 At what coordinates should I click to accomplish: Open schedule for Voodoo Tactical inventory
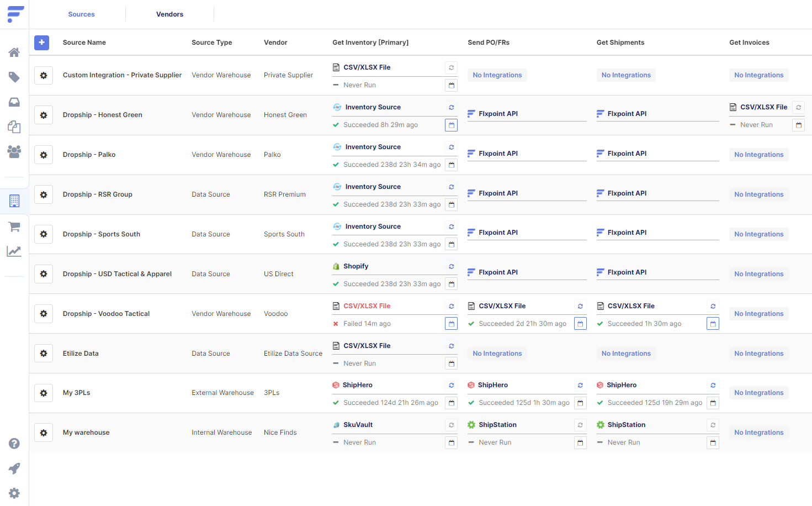pyautogui.click(x=452, y=324)
